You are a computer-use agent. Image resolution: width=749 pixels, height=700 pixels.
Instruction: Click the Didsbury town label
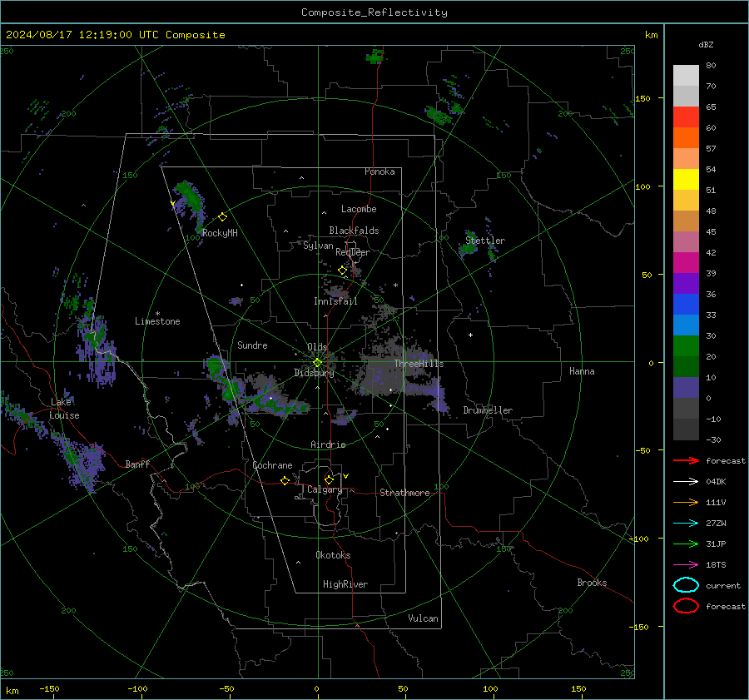point(314,373)
